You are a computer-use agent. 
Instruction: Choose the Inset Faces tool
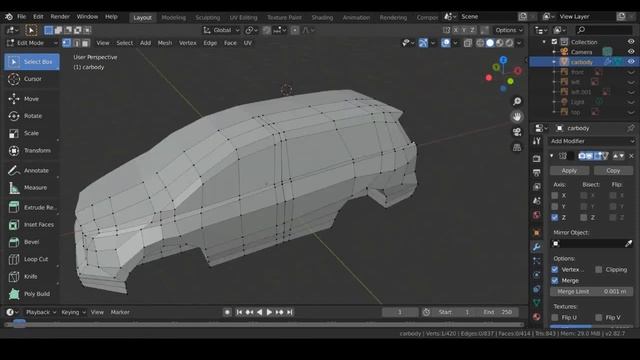(x=32, y=224)
